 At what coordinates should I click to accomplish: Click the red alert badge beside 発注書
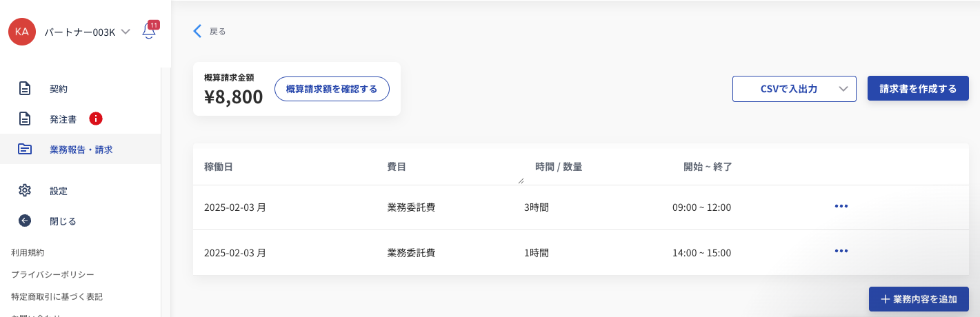(x=96, y=119)
